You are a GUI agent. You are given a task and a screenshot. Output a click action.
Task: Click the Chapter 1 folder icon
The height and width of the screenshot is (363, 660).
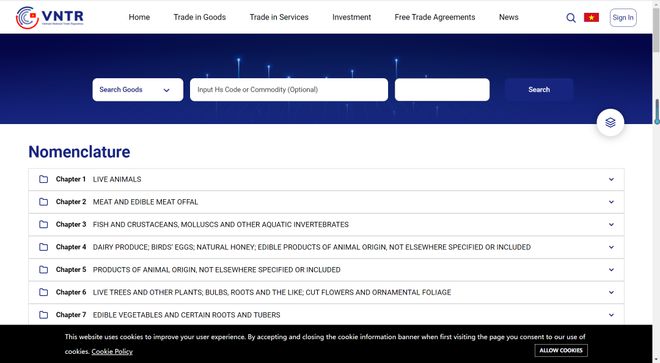(43, 179)
